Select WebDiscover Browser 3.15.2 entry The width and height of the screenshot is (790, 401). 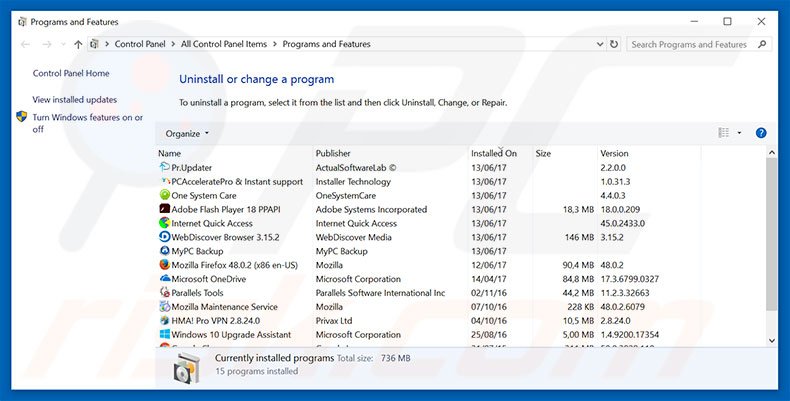[225, 237]
